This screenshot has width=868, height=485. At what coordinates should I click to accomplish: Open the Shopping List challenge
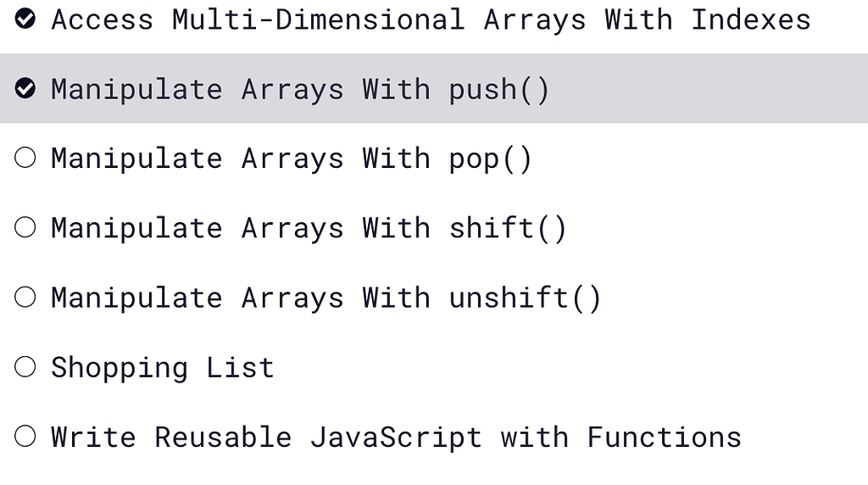tap(163, 368)
